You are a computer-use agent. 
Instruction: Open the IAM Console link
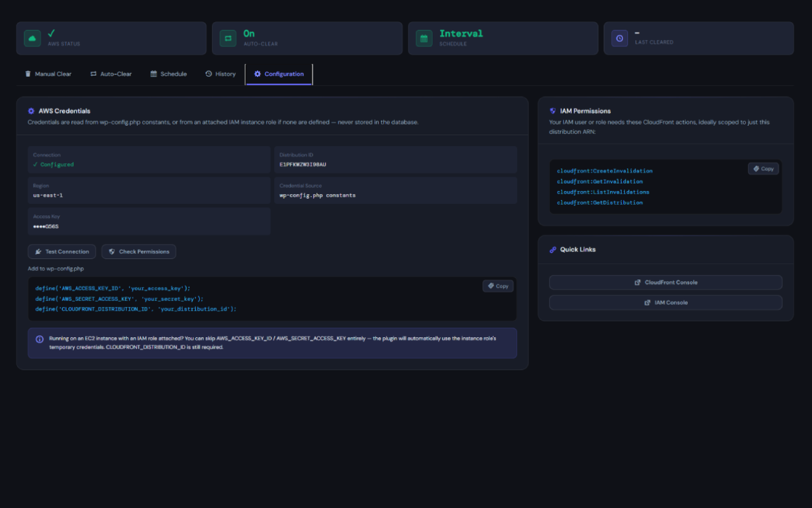[665, 303]
